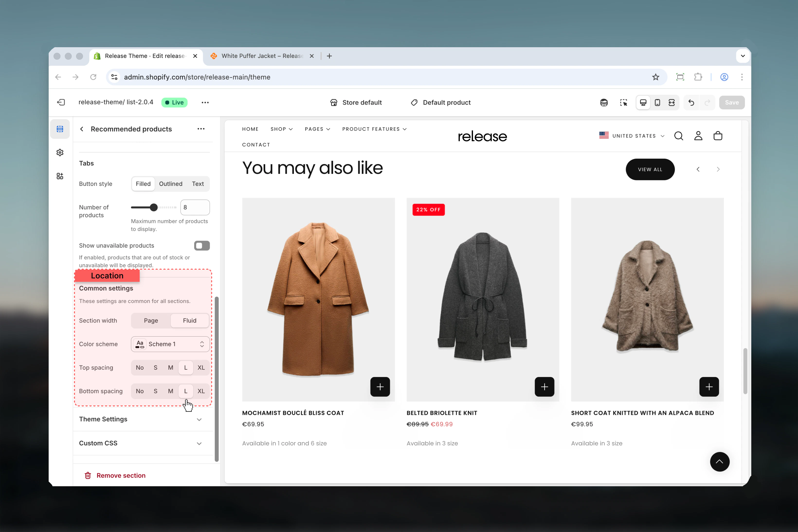Open the storefront shopping bag icon
Viewport: 798px width, 532px height.
tap(718, 136)
